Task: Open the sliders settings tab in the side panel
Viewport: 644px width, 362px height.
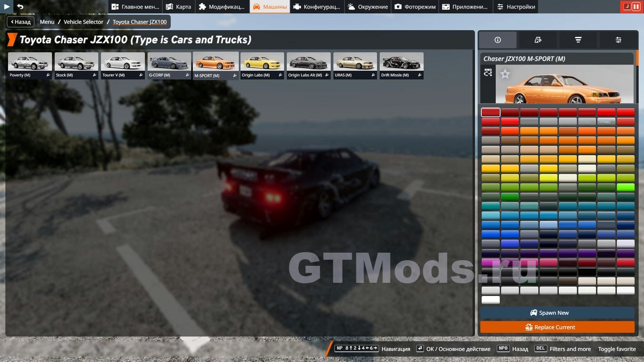Action: click(x=618, y=40)
